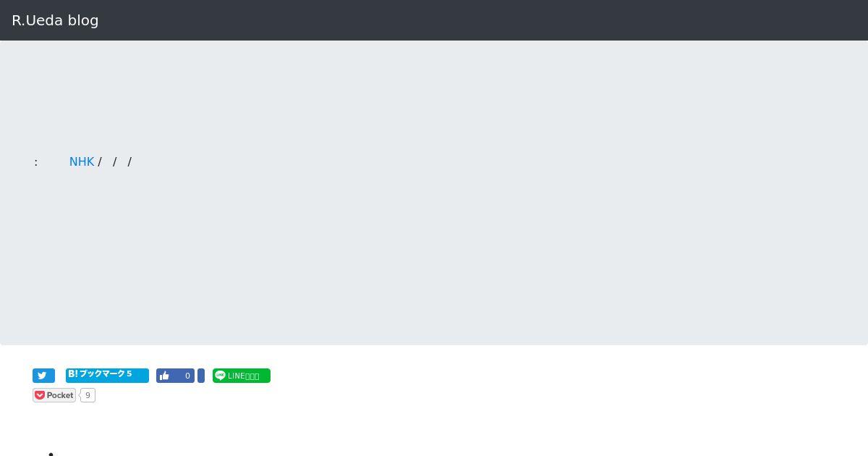Screen dimensions: 868x456
Task: Click the colon label before NHK link
Action: (x=36, y=161)
